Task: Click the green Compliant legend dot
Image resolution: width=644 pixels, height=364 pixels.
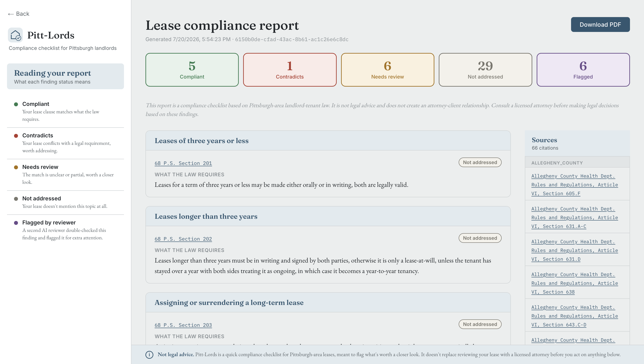Action: click(x=16, y=104)
